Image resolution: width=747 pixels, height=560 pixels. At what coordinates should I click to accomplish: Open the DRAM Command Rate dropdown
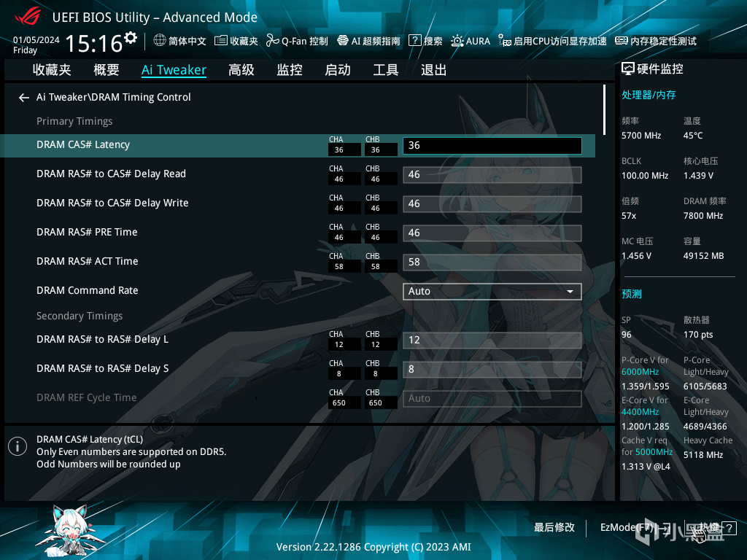(x=492, y=292)
